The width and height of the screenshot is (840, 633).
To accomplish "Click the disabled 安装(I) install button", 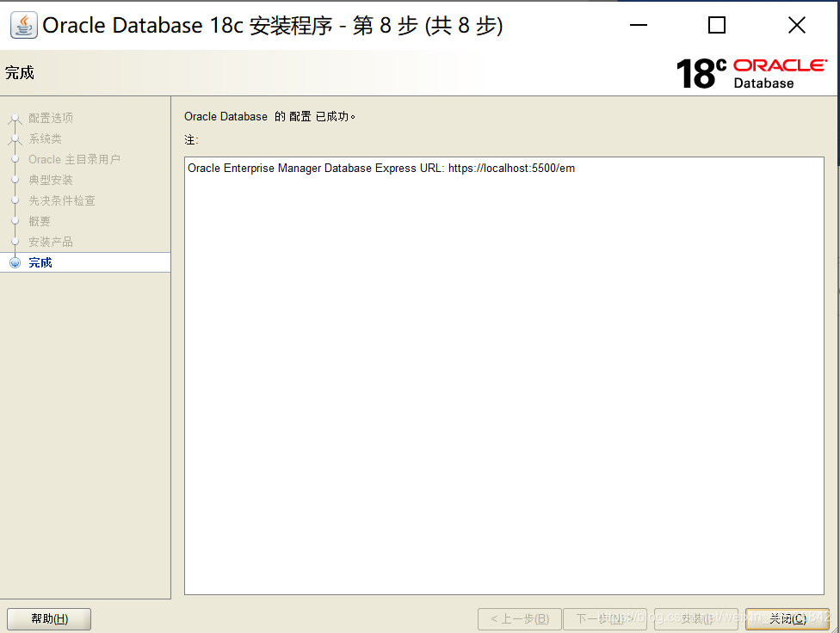I will pos(696,619).
